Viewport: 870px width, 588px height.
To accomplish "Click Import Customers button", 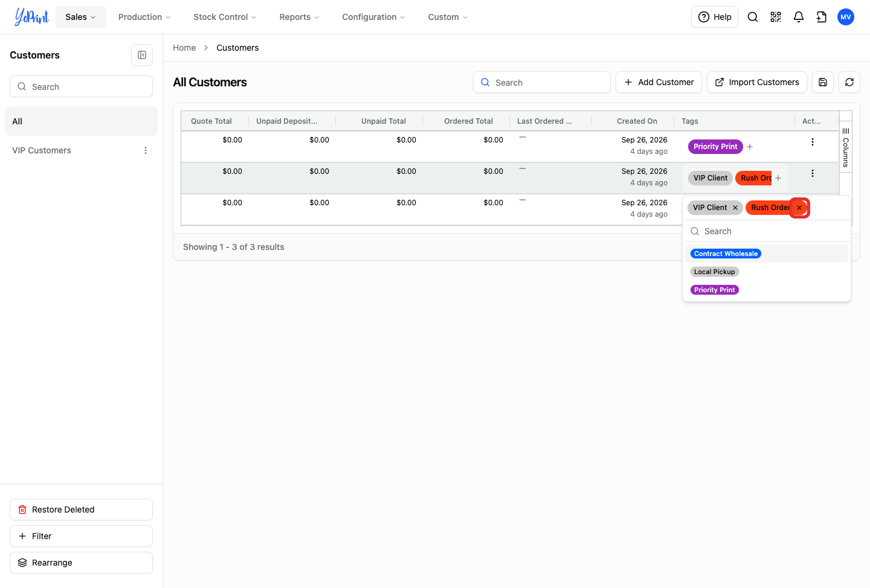I will pos(757,82).
